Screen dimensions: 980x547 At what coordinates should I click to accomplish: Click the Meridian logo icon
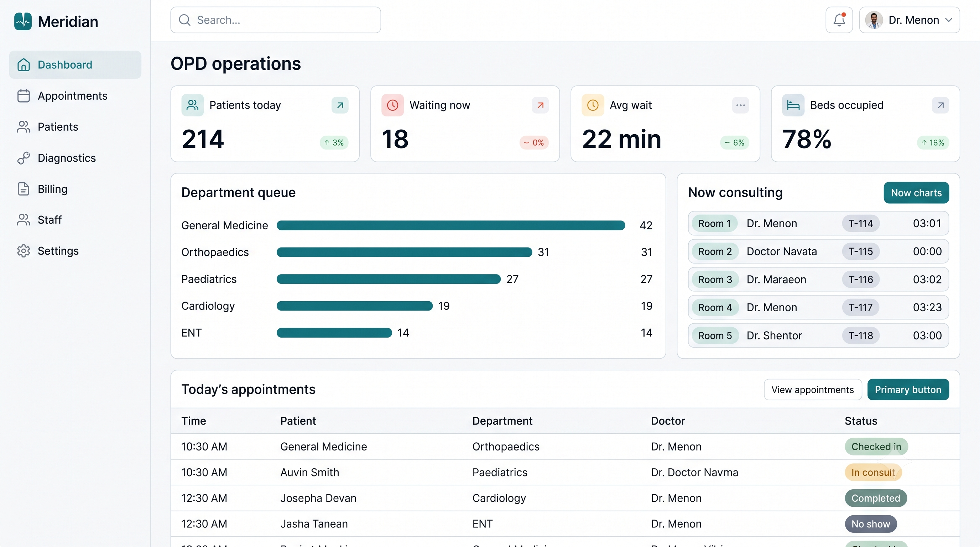23,21
